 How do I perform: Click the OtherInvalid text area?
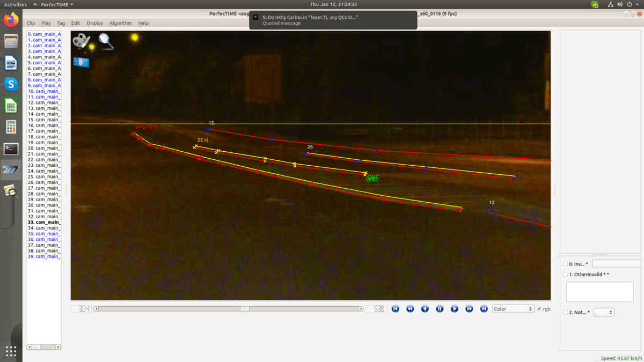[600, 292]
